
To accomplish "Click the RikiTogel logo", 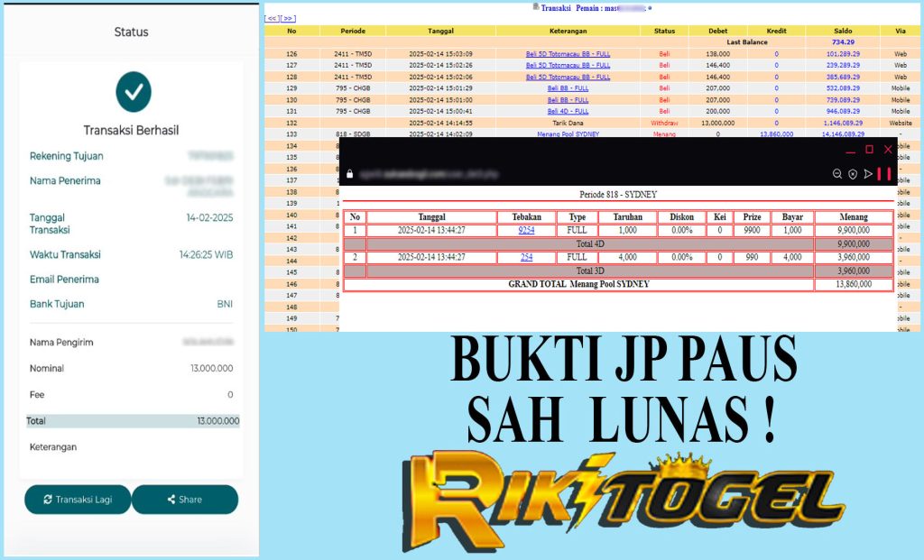I will [x=624, y=502].
